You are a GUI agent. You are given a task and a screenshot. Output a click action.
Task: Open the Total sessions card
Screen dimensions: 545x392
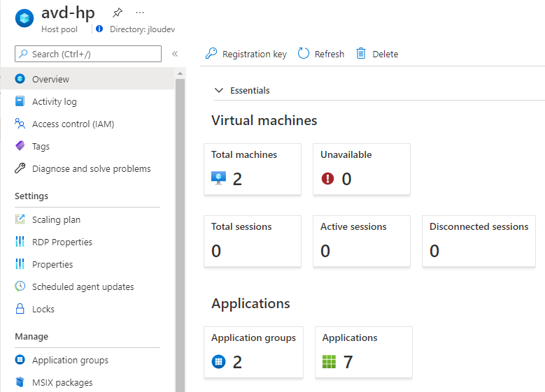click(x=253, y=241)
